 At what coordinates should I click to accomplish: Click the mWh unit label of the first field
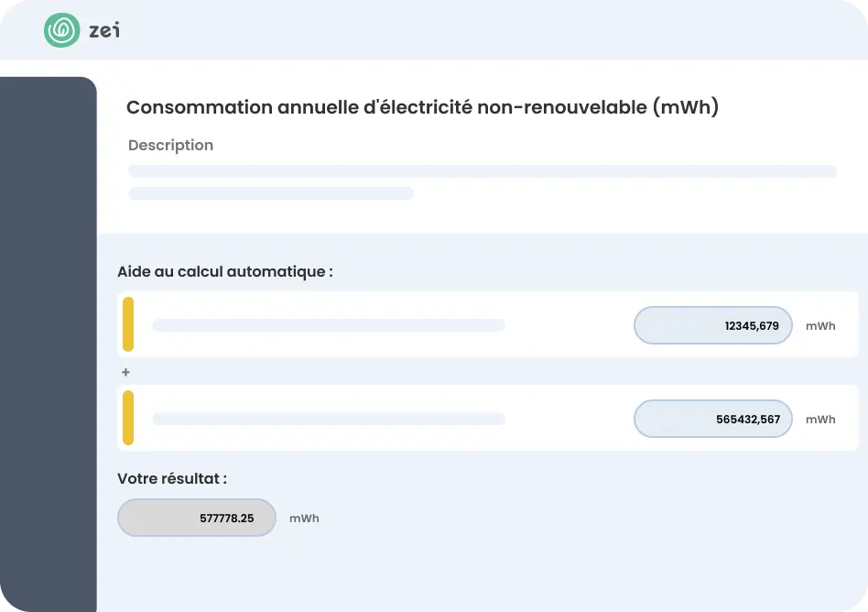click(819, 325)
